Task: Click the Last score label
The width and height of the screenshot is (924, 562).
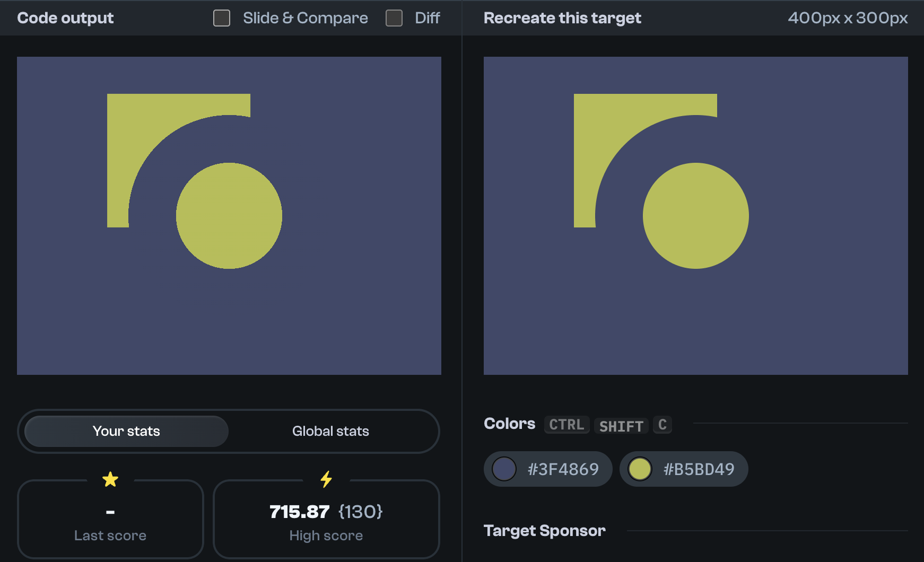Action: coord(110,535)
